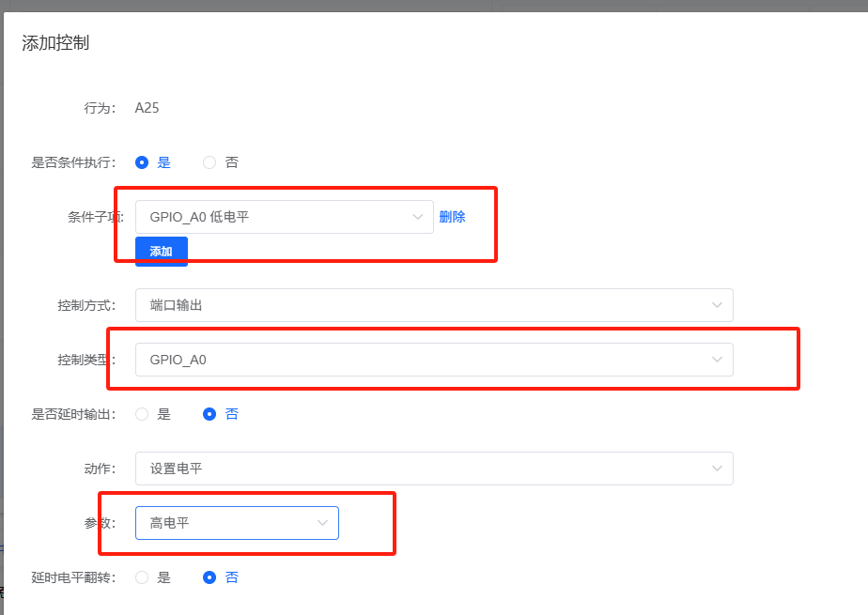
Task: Open the 动作 dropdown showing 设置电平
Action: pos(423,468)
